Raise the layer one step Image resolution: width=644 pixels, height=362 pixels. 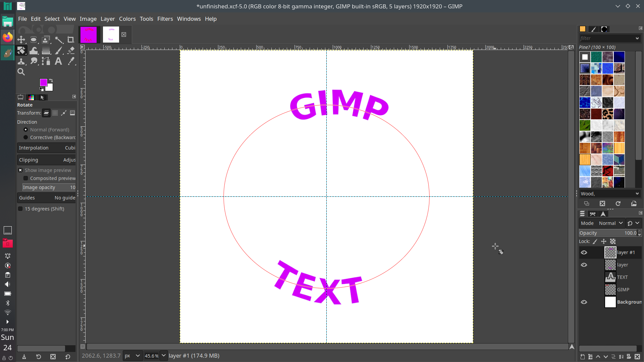click(598, 357)
